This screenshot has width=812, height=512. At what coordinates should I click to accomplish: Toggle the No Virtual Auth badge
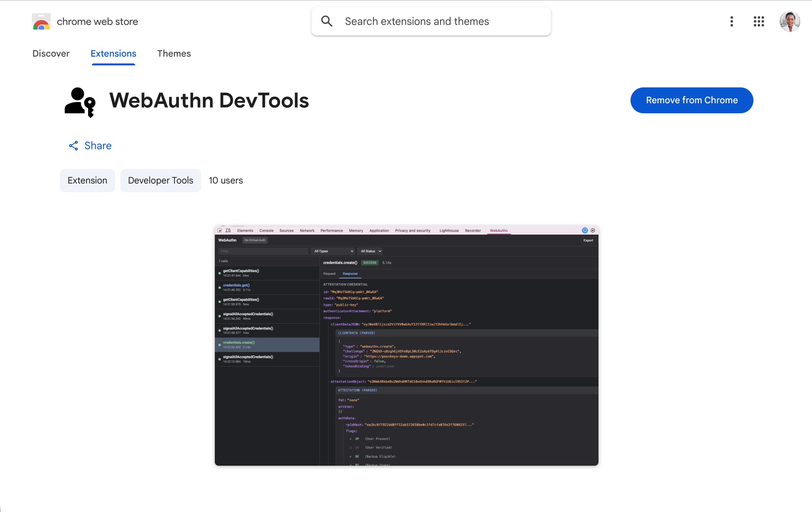click(255, 240)
